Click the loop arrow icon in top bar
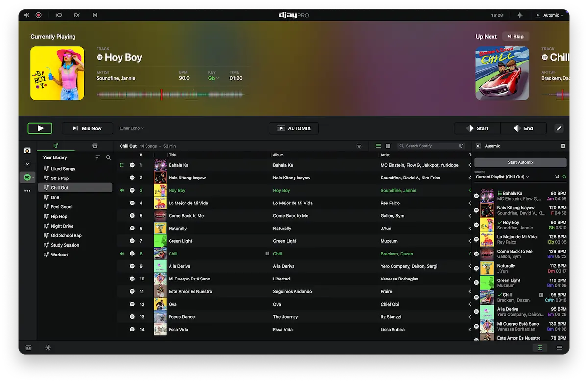The height and width of the screenshot is (382, 588). 59,15
